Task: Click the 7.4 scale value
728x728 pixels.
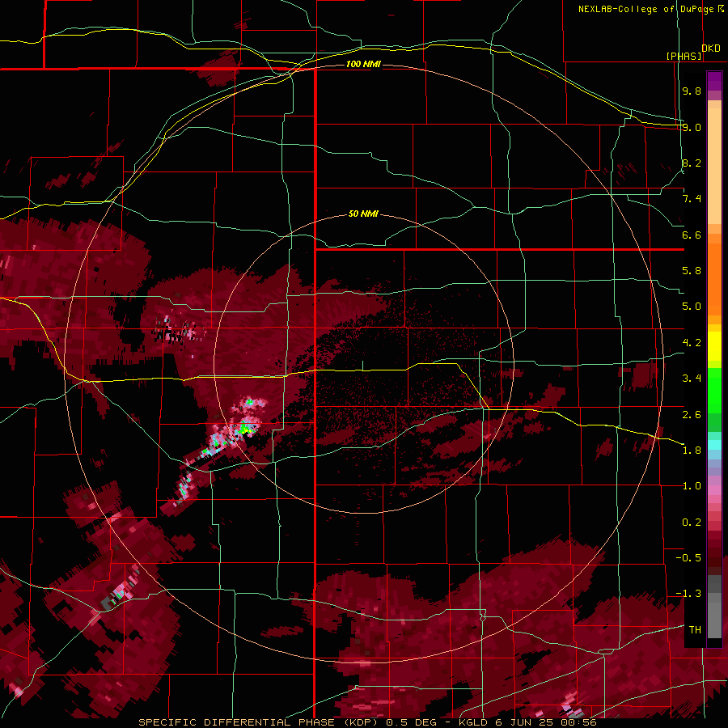Action: [692, 199]
